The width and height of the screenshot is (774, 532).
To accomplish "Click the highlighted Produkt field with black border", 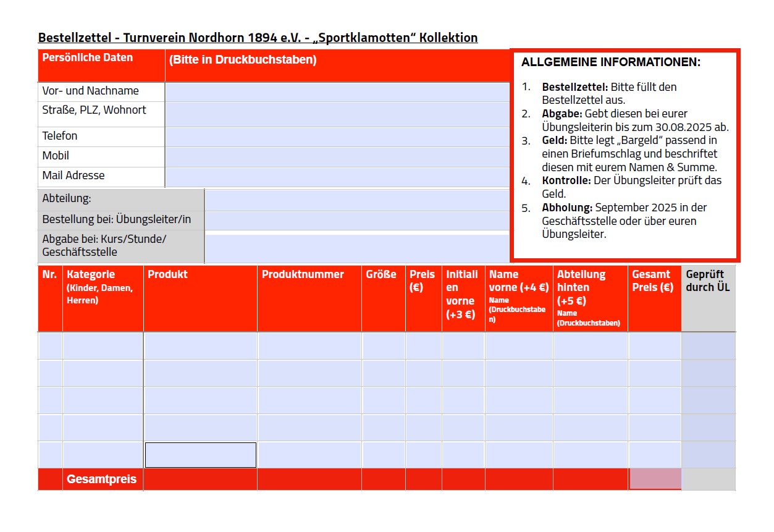I will click(201, 455).
